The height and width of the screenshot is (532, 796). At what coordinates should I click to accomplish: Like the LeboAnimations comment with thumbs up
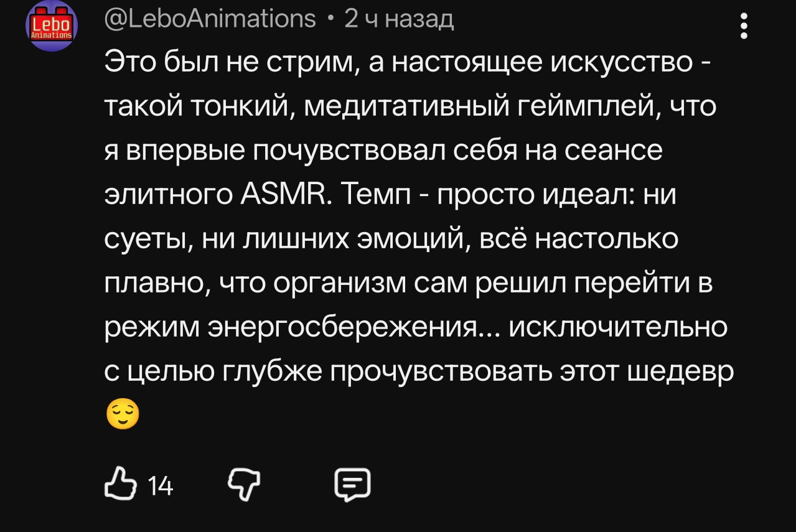coord(121,484)
